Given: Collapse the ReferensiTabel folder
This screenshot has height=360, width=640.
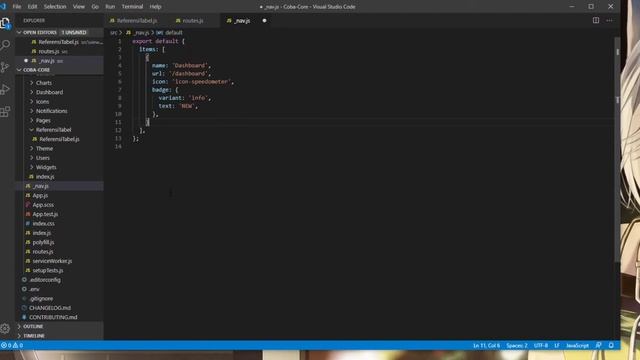Looking at the screenshot, I should click(x=60, y=130).
